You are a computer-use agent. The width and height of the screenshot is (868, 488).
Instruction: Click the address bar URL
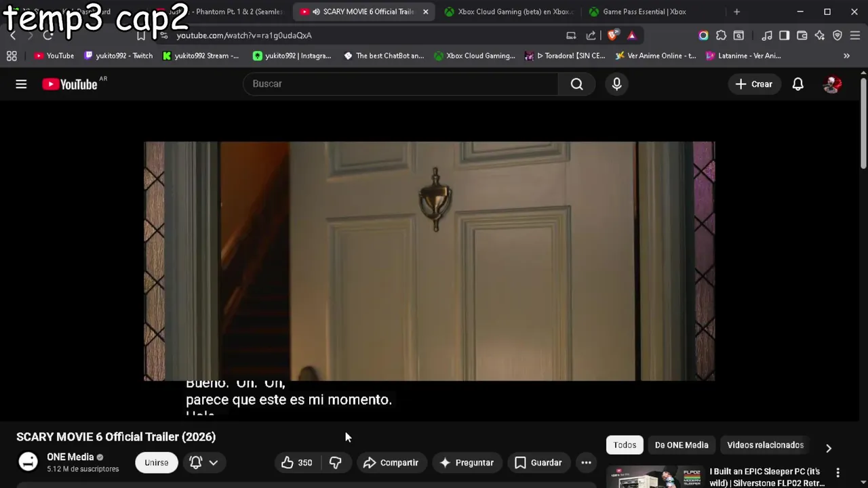click(244, 35)
